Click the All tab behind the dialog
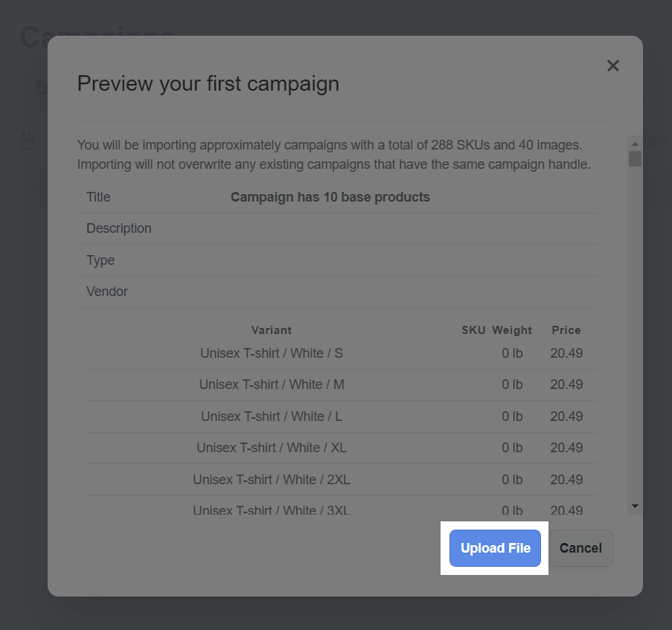This screenshot has height=630, width=672. (26, 138)
